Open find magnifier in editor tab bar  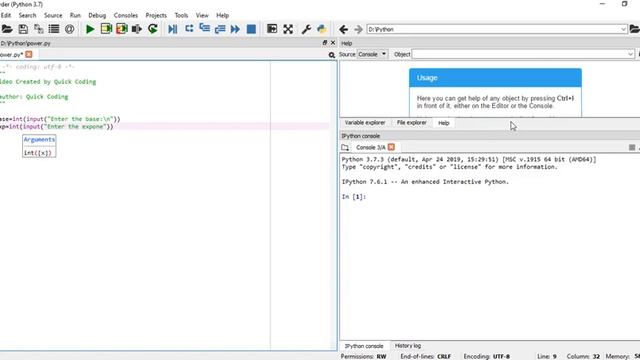pos(331,55)
